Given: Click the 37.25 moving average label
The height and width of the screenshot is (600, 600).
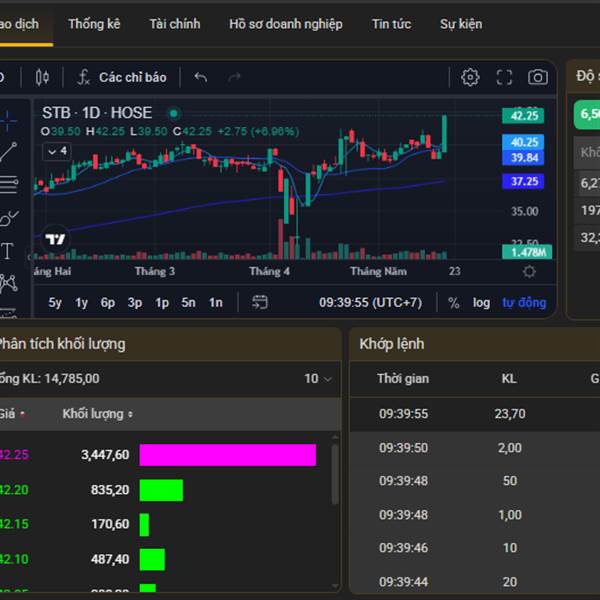Looking at the screenshot, I should coord(523,181).
